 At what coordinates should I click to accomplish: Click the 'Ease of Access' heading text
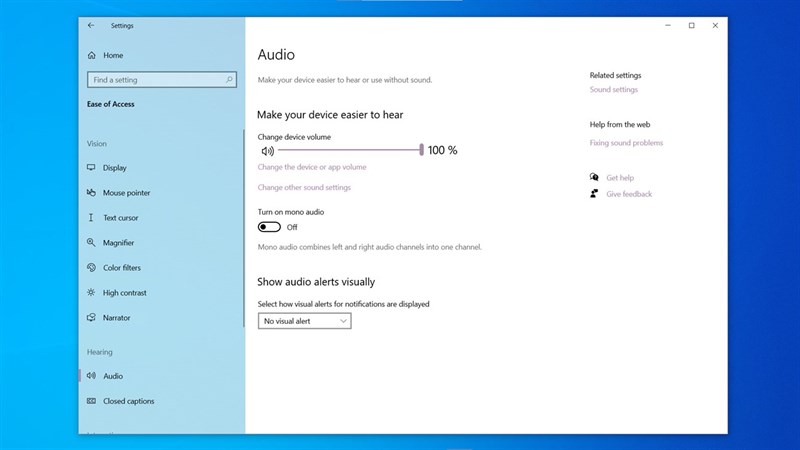111,104
